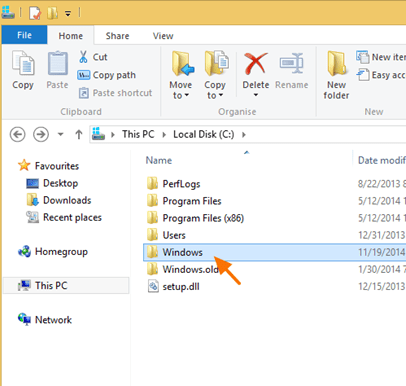Click the drive icon in the address bar
This screenshot has width=406, height=386.
[x=98, y=134]
